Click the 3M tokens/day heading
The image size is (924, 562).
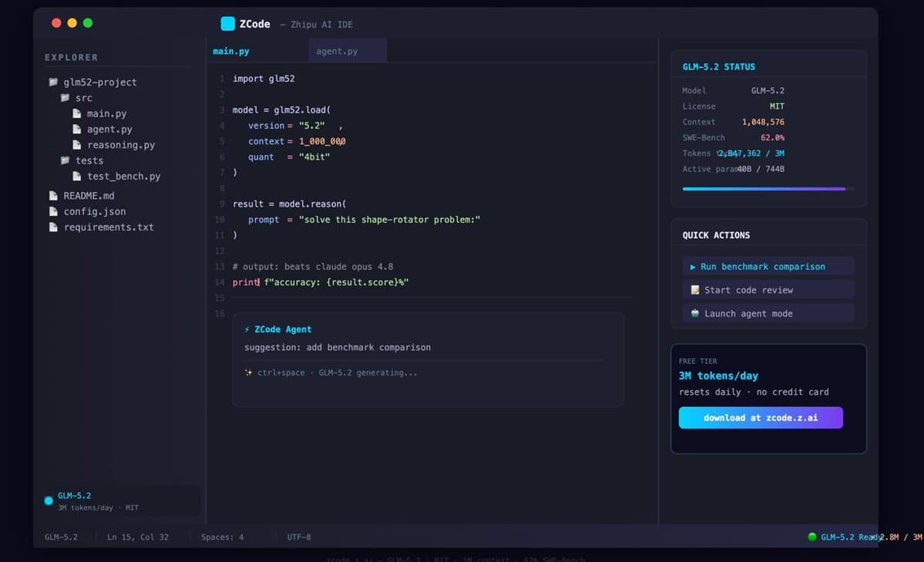[x=718, y=375]
